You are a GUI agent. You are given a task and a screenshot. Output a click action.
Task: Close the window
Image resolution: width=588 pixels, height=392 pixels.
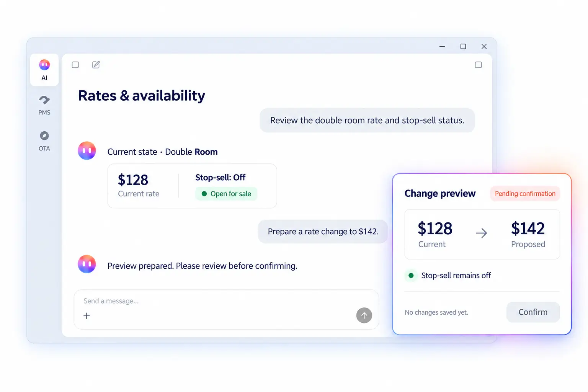click(x=484, y=46)
